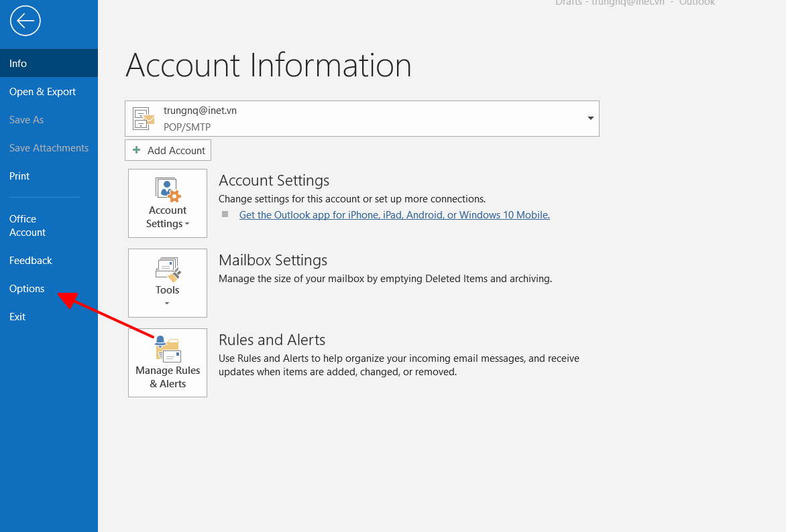The image size is (786, 532).
Task: Open Outlook Options
Action: point(49,289)
